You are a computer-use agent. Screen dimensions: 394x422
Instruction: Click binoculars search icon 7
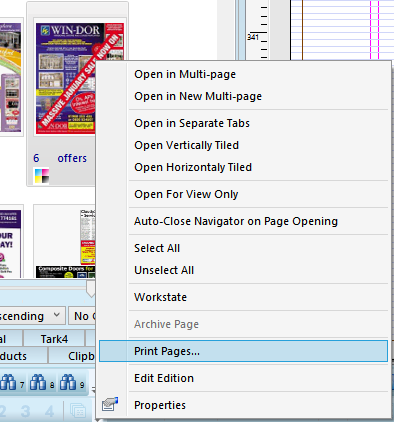[12, 383]
